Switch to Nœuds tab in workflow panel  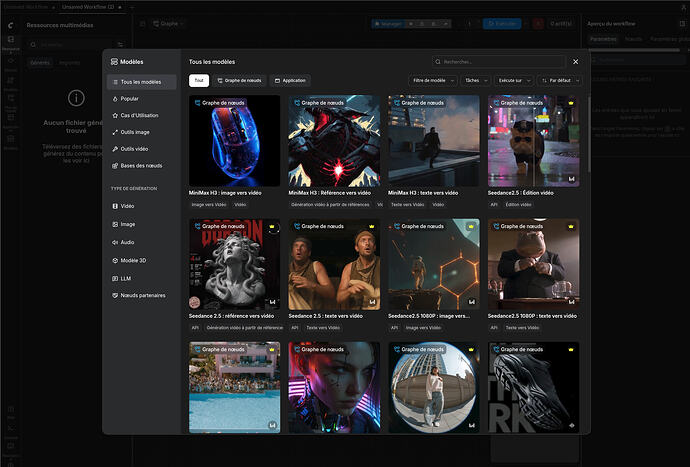[x=633, y=39]
